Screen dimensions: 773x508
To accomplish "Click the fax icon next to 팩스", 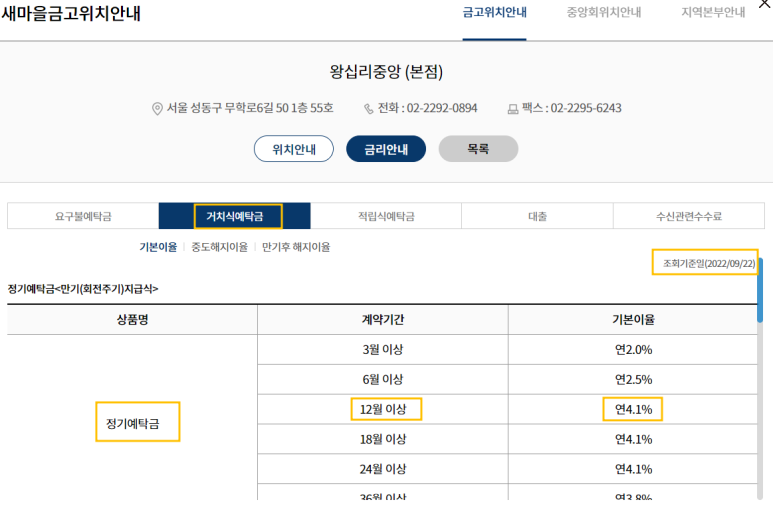I will (513, 109).
